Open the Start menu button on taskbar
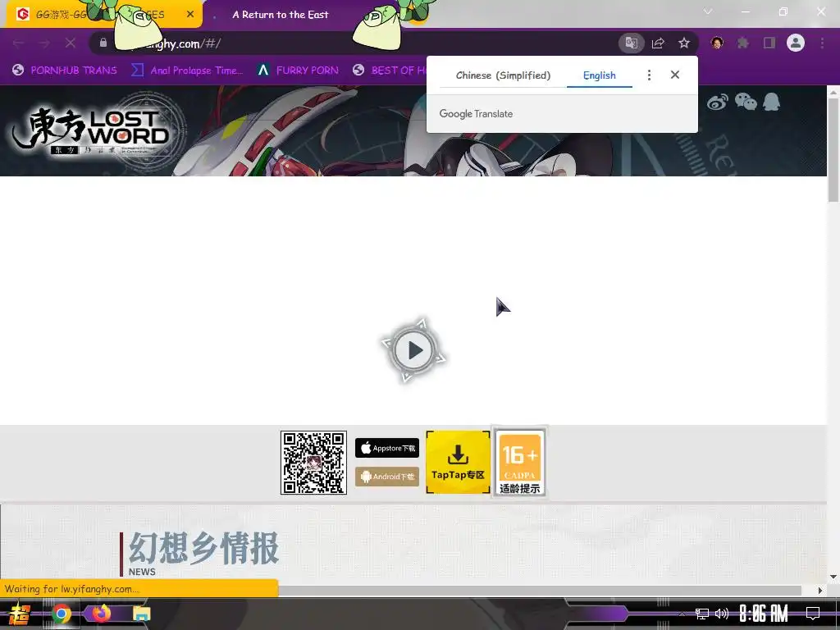 click(20, 614)
